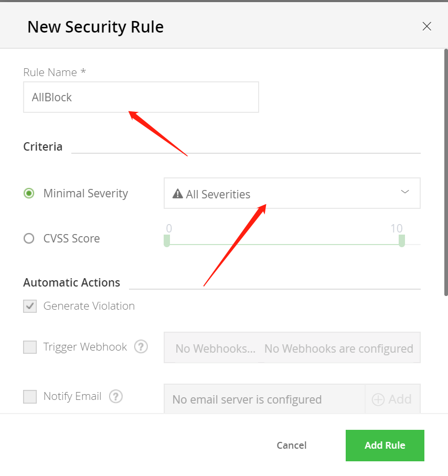The width and height of the screenshot is (448, 476).
Task: Click the CVSS slider minimum handle
Action: [x=167, y=241]
